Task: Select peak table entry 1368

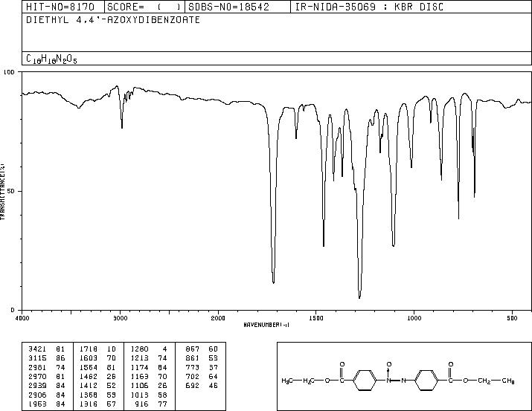Action: click(x=89, y=395)
